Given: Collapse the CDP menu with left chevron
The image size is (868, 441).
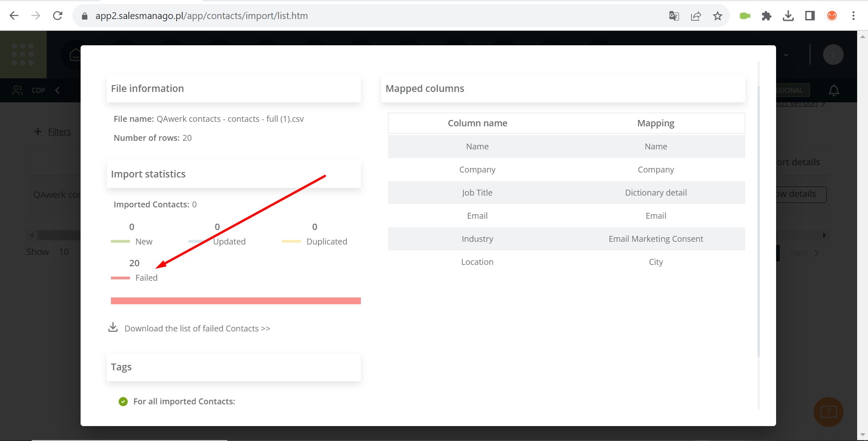Looking at the screenshot, I should point(58,91).
